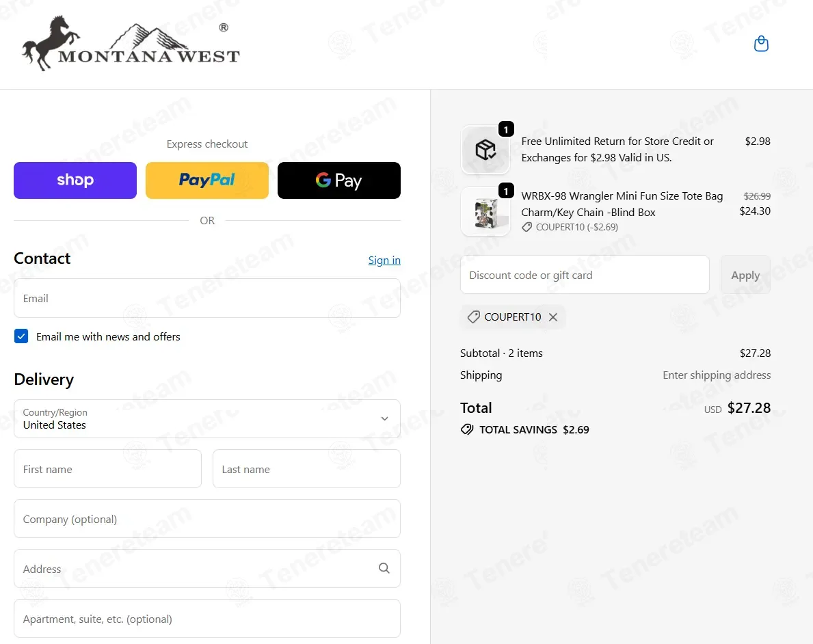The height and width of the screenshot is (644, 813).
Task: Select Google Pay express checkout
Action: [x=339, y=180]
